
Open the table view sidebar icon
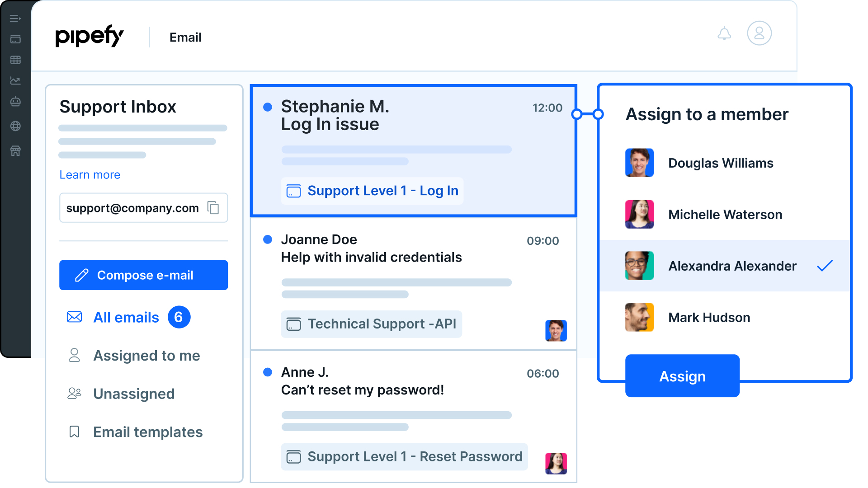[15, 60]
